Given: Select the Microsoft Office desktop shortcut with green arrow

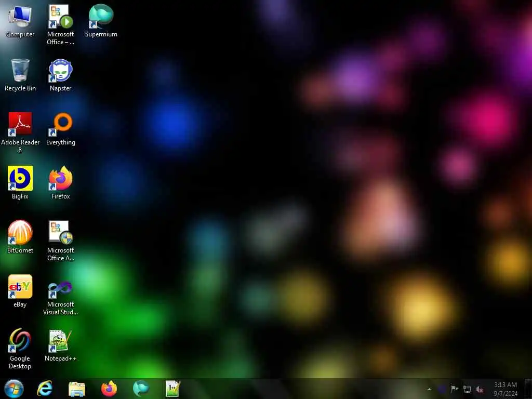Looking at the screenshot, I should (x=60, y=25).
